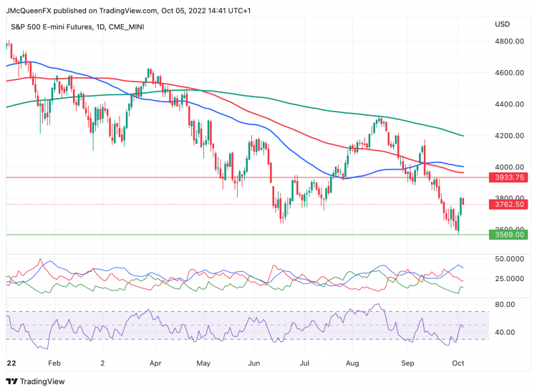This screenshot has height=392, width=537.
Task: Click the TradingView wordmark at bottom
Action: [42, 381]
